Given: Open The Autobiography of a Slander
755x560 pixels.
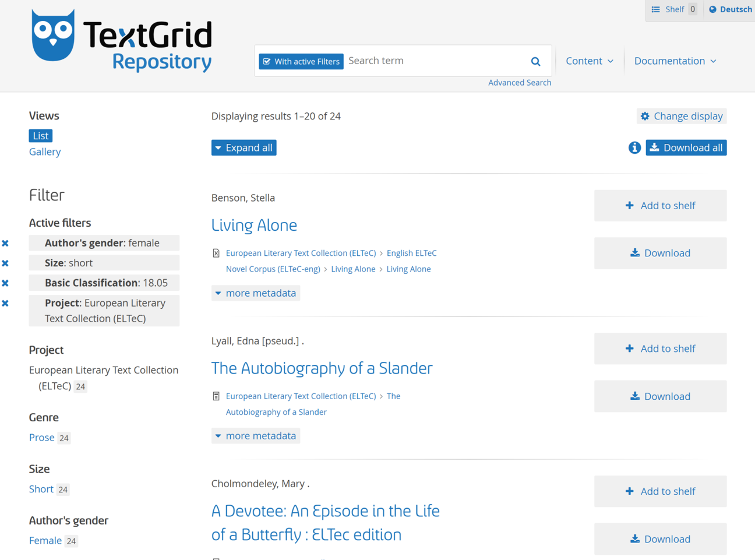Looking at the screenshot, I should (x=322, y=368).
